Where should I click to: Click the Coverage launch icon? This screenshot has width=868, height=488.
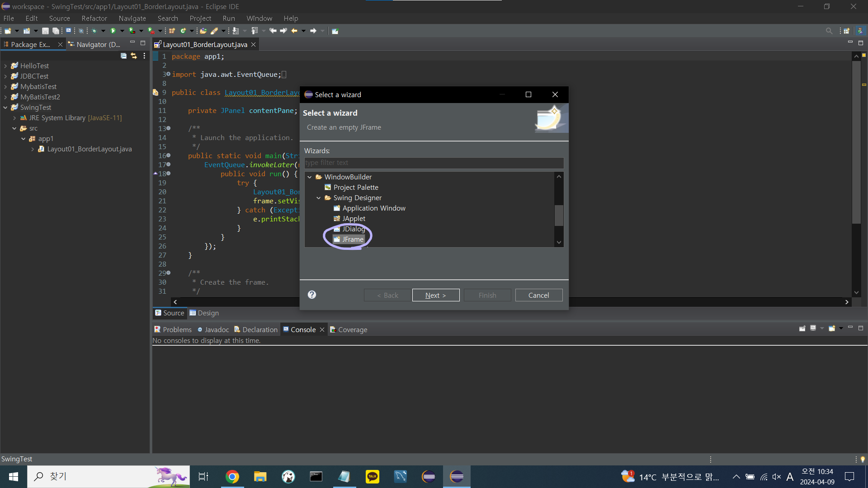[x=132, y=31]
